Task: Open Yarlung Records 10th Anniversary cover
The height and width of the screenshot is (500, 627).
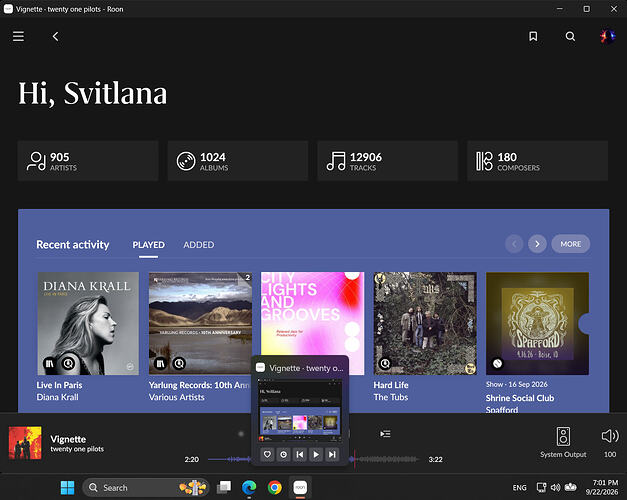Action: coord(200,324)
